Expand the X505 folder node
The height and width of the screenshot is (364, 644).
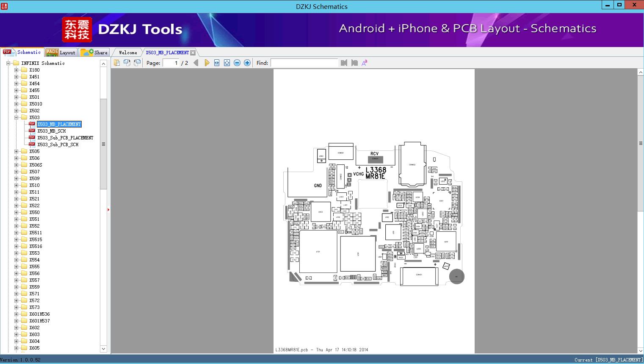(17, 151)
